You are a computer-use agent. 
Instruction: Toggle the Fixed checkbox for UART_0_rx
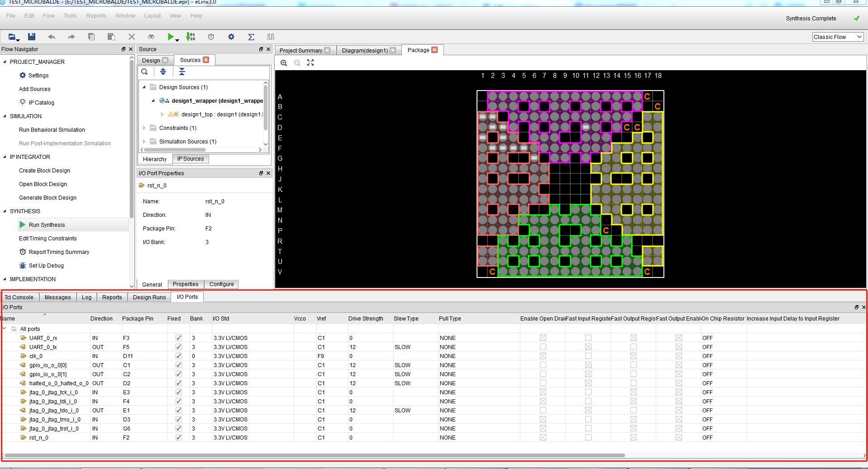pyautogui.click(x=179, y=338)
